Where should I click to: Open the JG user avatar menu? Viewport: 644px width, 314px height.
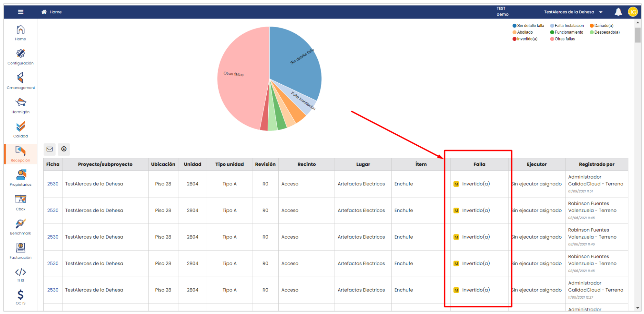click(633, 12)
